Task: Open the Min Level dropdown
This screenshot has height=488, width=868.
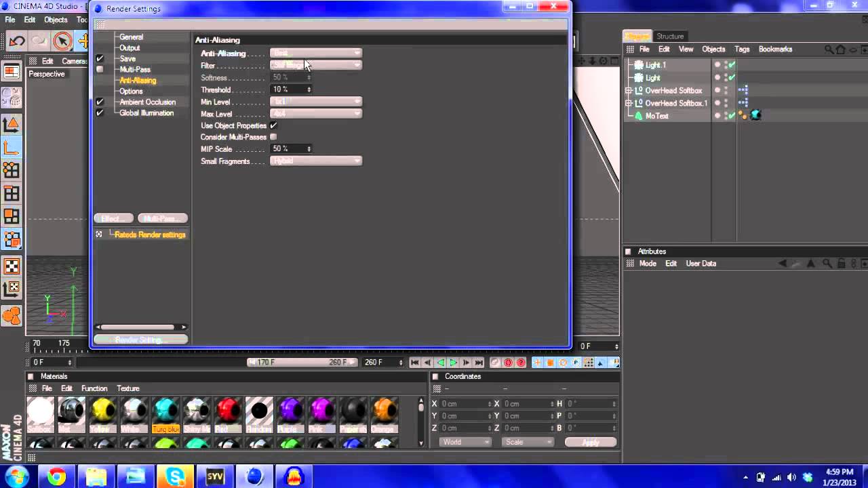Action: [316, 102]
